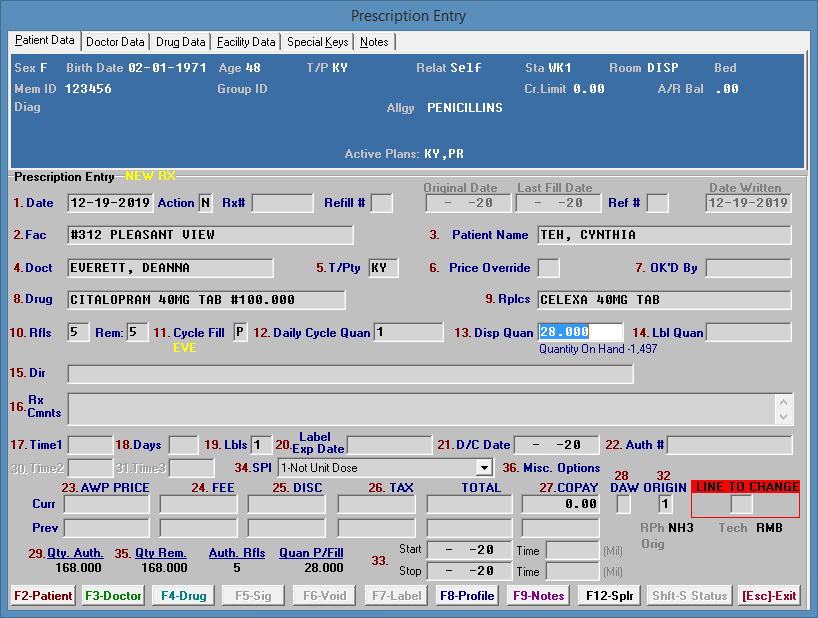This screenshot has height=618, width=818.
Task: Click the Cycle Fill field
Action: pos(240,332)
